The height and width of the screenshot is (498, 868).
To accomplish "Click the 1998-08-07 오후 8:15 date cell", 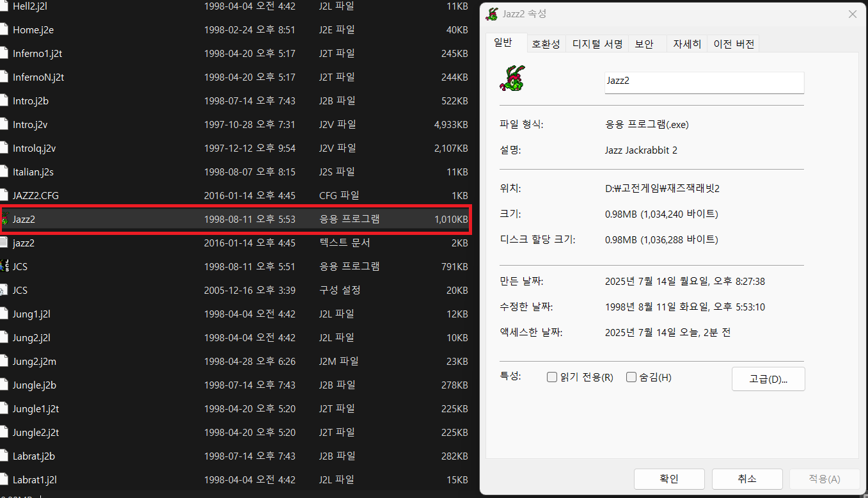I will click(x=249, y=172).
